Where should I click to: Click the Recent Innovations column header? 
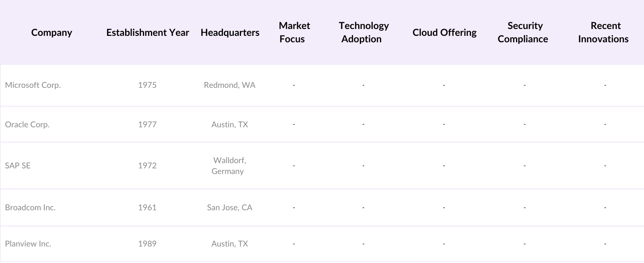(604, 33)
